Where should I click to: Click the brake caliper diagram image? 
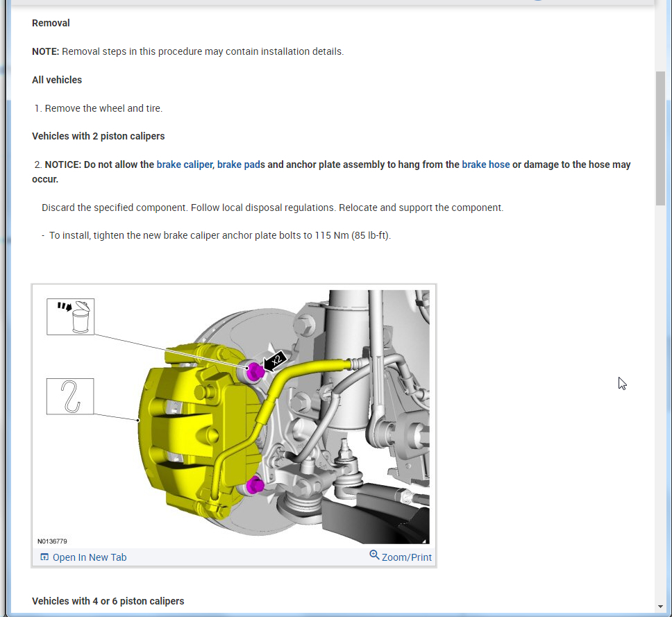[x=233, y=417]
